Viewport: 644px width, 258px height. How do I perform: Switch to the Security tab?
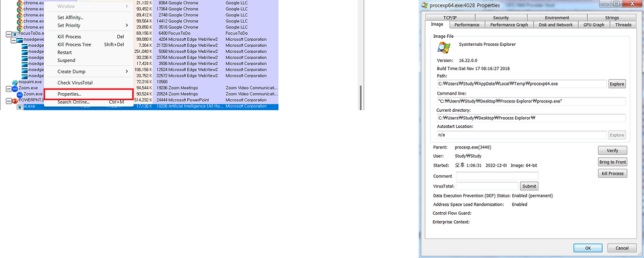[501, 18]
